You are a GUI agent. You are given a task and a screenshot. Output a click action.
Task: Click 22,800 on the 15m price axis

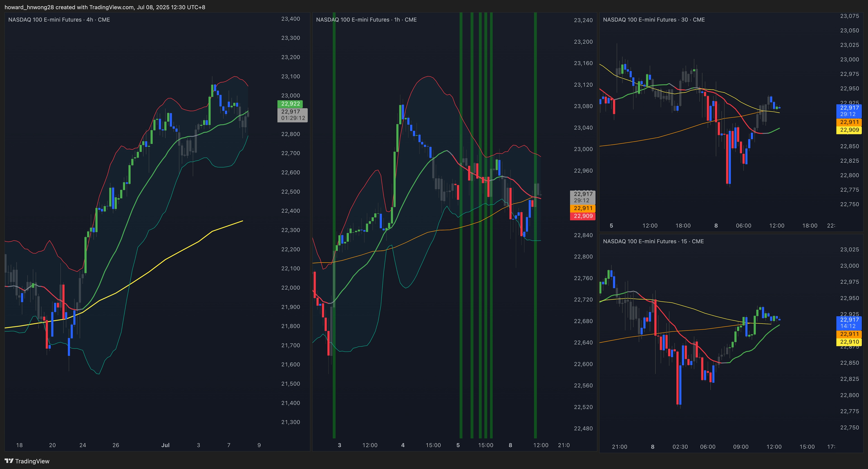coord(849,395)
